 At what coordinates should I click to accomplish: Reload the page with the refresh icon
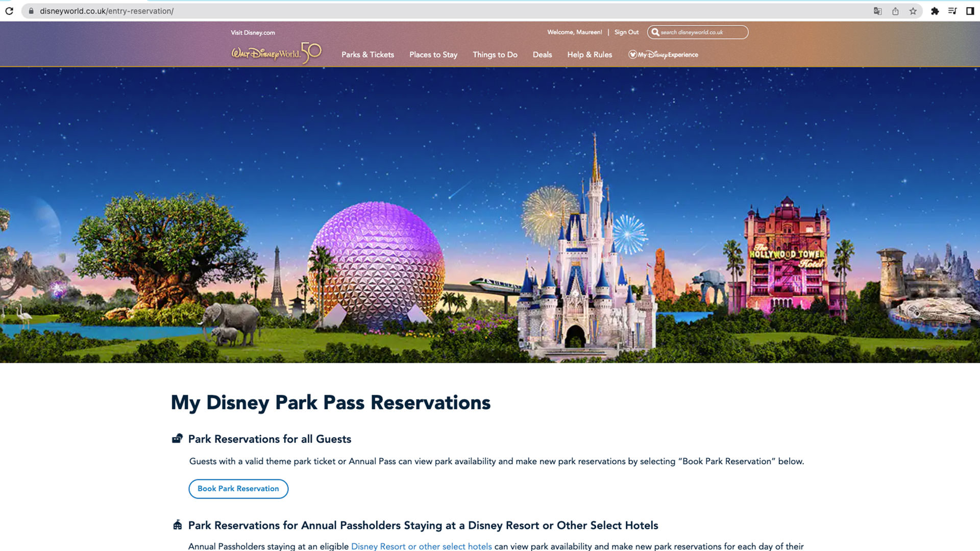(9, 11)
